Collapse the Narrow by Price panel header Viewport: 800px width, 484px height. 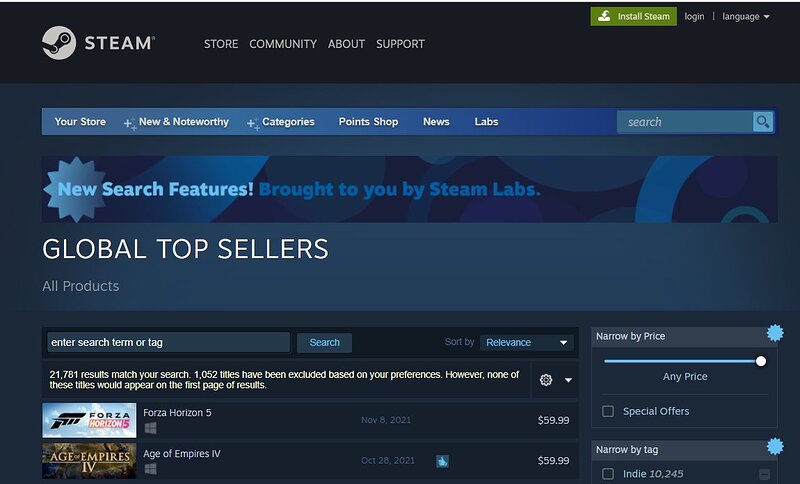click(x=684, y=337)
